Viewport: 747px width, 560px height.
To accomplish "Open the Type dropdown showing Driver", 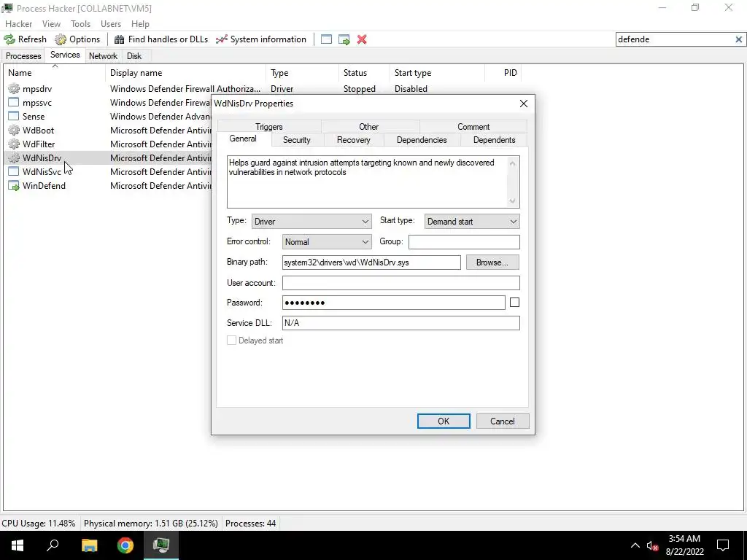I will tap(311, 222).
